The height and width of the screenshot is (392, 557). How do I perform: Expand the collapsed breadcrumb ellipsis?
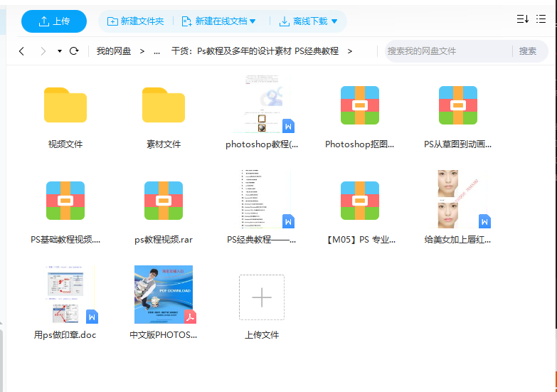pos(157,51)
